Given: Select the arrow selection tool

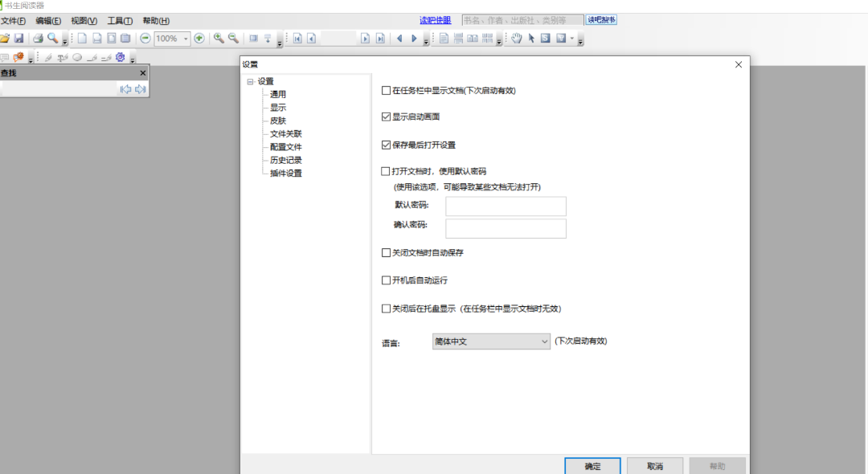Looking at the screenshot, I should pyautogui.click(x=532, y=38).
